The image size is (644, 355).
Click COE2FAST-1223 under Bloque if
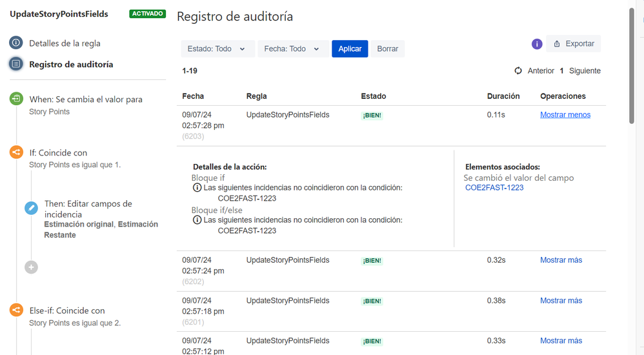point(247,198)
